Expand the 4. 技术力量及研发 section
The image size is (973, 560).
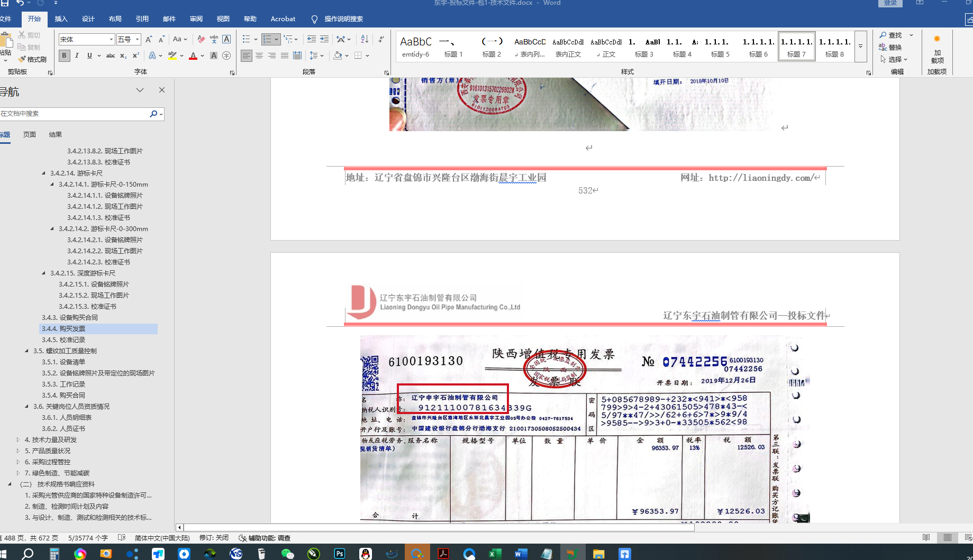click(18, 440)
